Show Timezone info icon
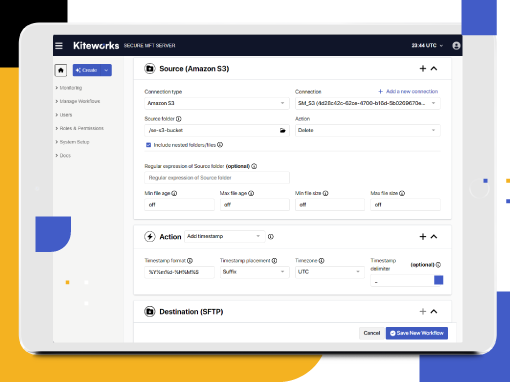The image size is (510, 382). [x=322, y=261]
